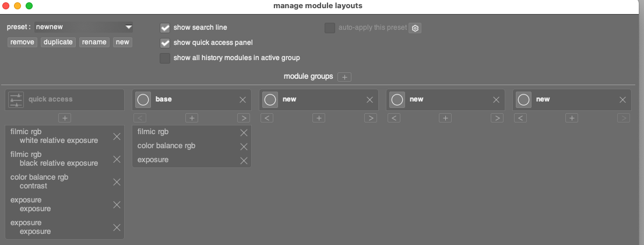The image size is (644, 245).
Task: Add widget to quick access panel
Action: click(x=65, y=118)
